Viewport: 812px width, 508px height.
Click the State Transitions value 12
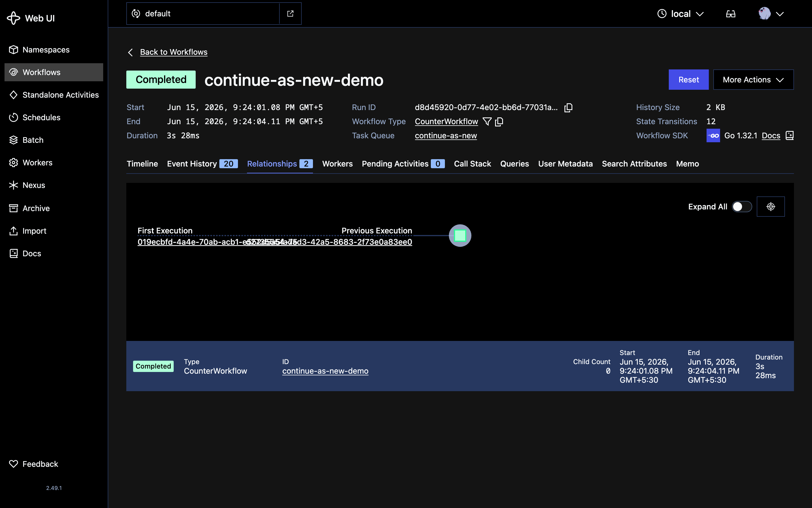[711, 122]
